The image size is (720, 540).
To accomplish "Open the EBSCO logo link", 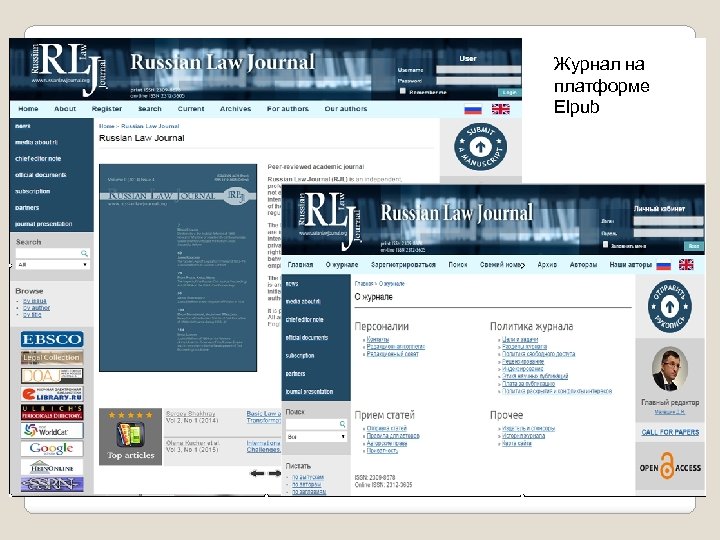I will [x=52, y=339].
